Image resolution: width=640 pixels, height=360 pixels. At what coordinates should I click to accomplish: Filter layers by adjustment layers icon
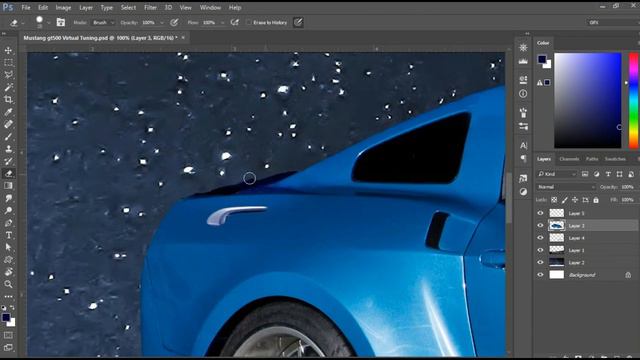[x=596, y=174]
